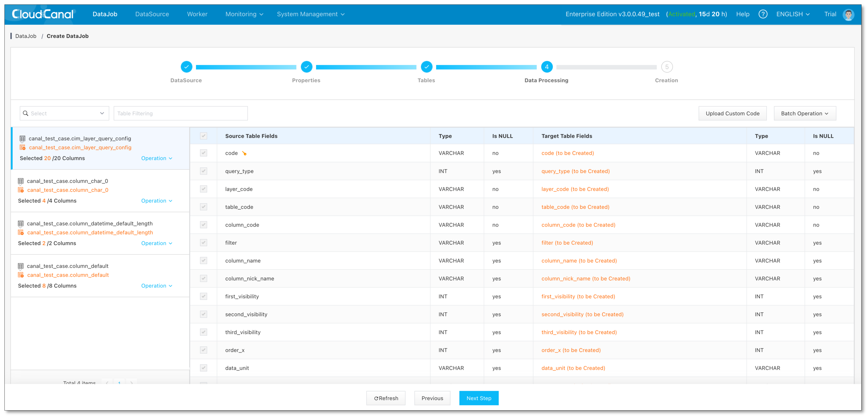This screenshot has height=417, width=868.
Task: Click the user avatar in top right
Action: (849, 15)
